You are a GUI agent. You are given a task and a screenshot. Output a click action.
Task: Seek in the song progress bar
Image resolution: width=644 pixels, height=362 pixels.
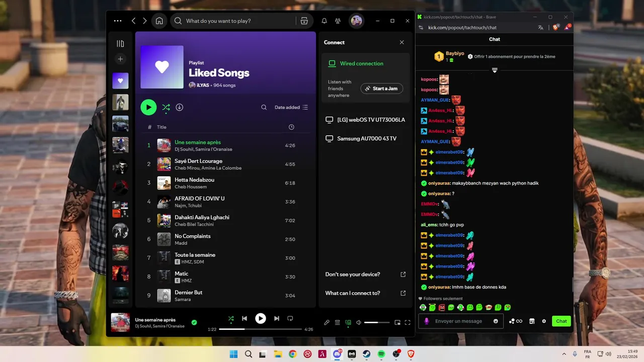point(261,329)
